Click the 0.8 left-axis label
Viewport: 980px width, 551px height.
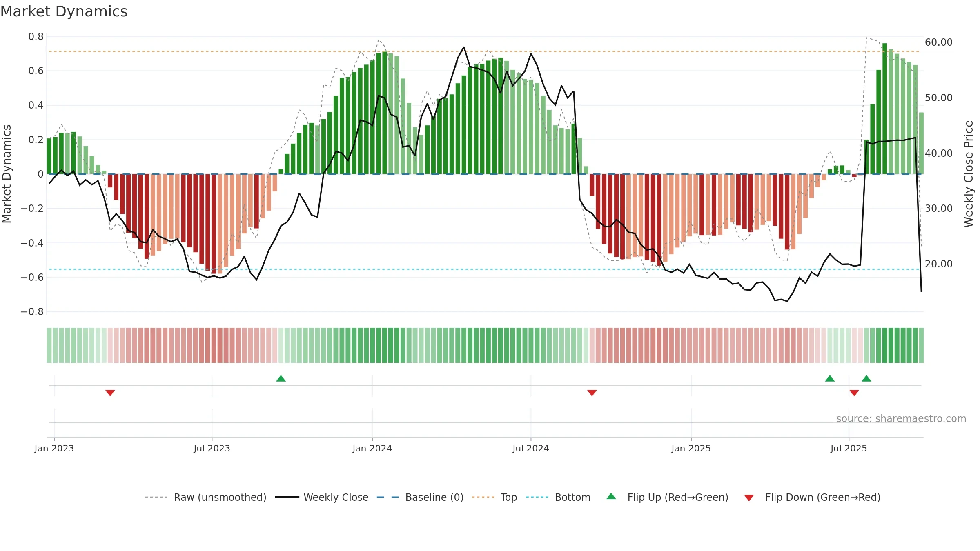click(x=36, y=37)
